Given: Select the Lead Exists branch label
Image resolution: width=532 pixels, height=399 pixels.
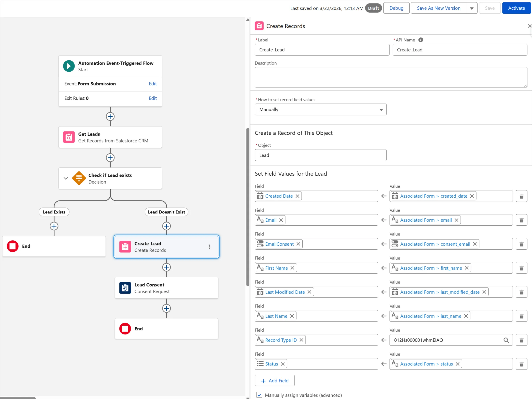Looking at the screenshot, I should pos(54,212).
